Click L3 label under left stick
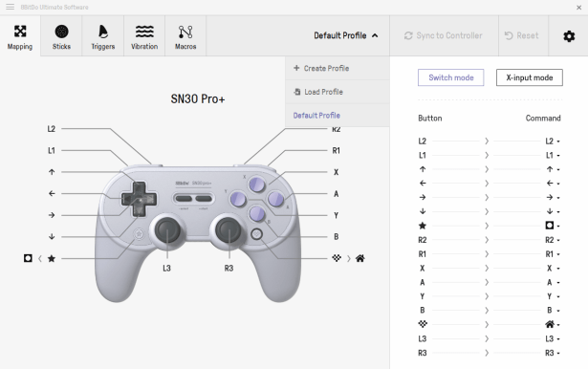The height and width of the screenshot is (369, 588). 167,268
